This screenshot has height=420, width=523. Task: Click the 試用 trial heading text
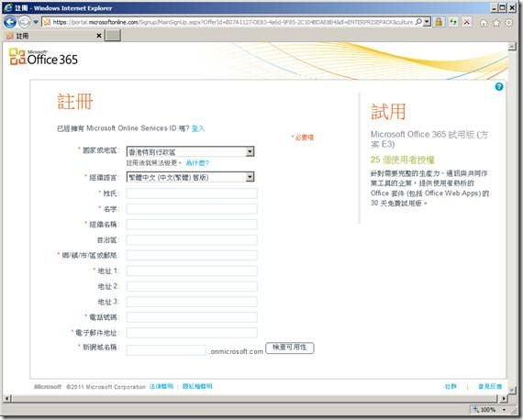click(389, 111)
